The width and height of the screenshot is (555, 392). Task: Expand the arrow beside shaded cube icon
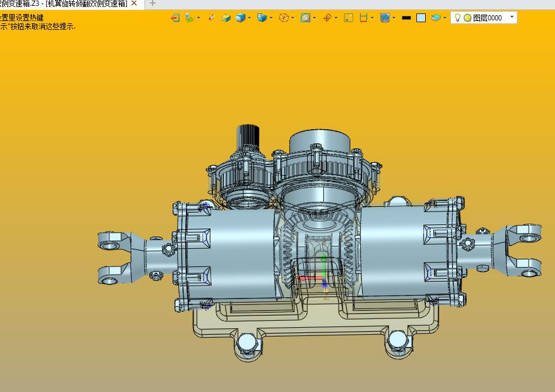point(250,18)
